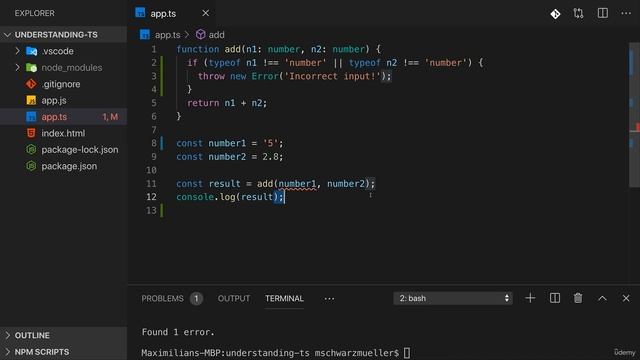The width and height of the screenshot is (640, 360).
Task: Close the app.ts editor tab
Action: coord(206,13)
